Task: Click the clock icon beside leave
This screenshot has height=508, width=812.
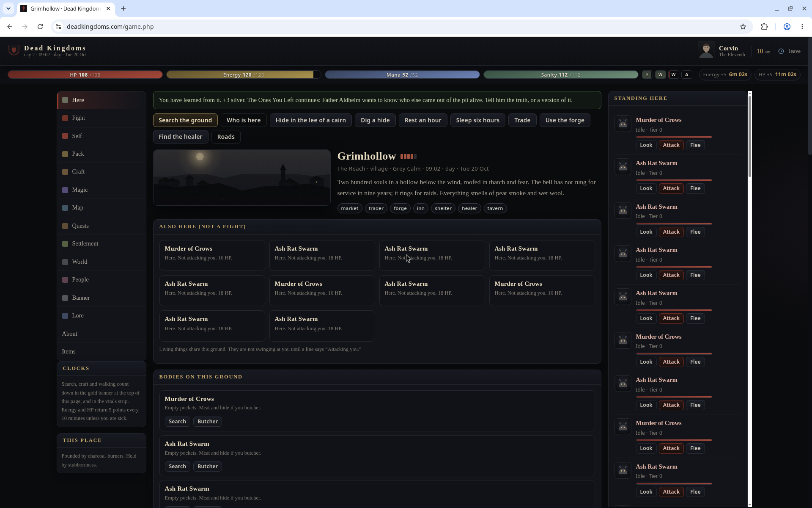Action: coord(781,51)
